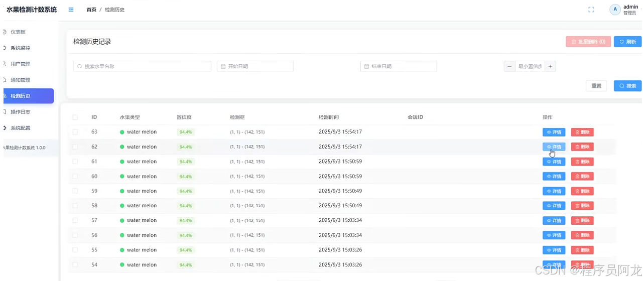This screenshot has height=281, width=644.
Task: Go to 系统监控 menu item
Action: coord(21,48)
